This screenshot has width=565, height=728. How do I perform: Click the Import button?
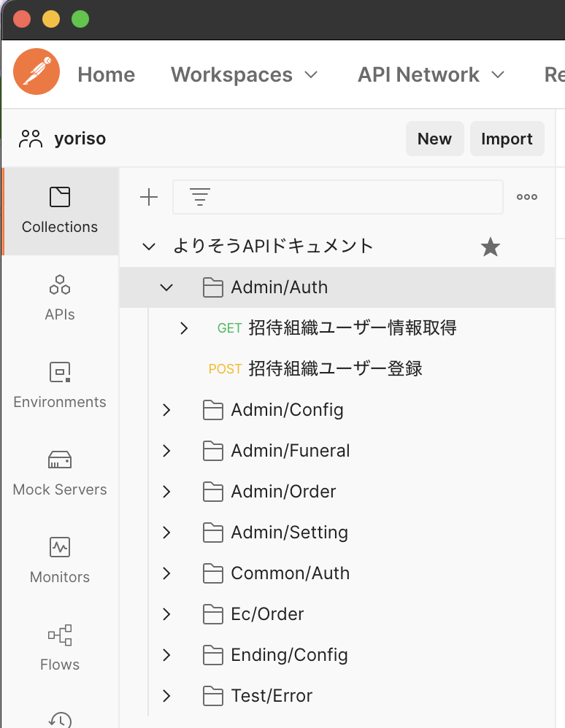tap(507, 139)
